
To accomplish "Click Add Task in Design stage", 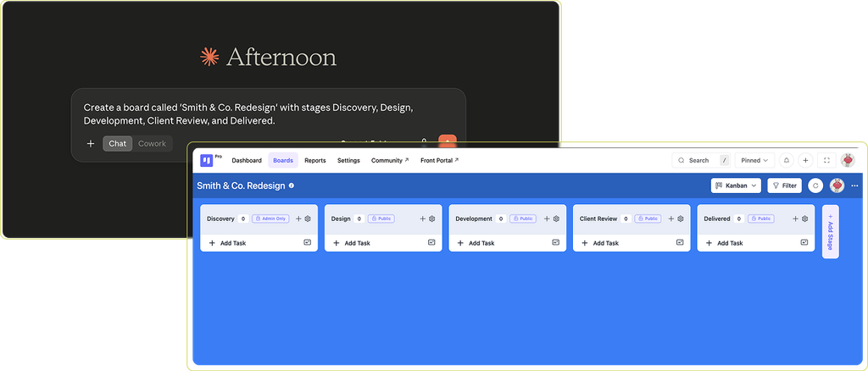I will [352, 243].
